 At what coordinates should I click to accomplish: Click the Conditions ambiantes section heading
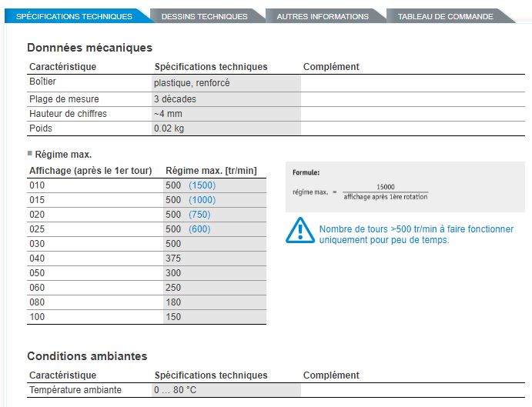[x=87, y=356]
